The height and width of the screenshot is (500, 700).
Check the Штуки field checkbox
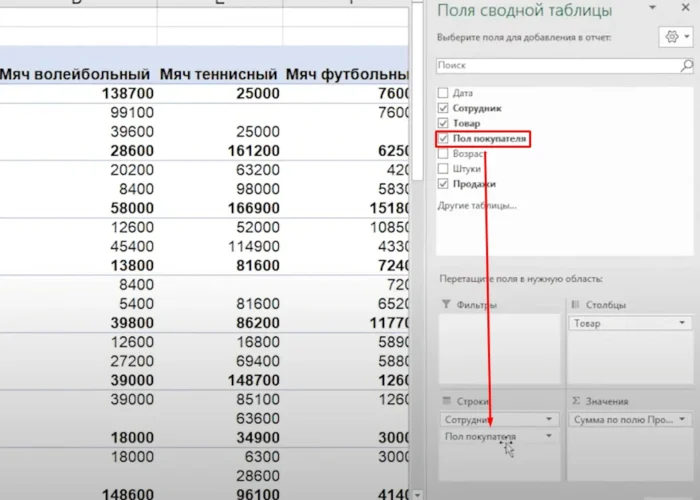pos(443,169)
